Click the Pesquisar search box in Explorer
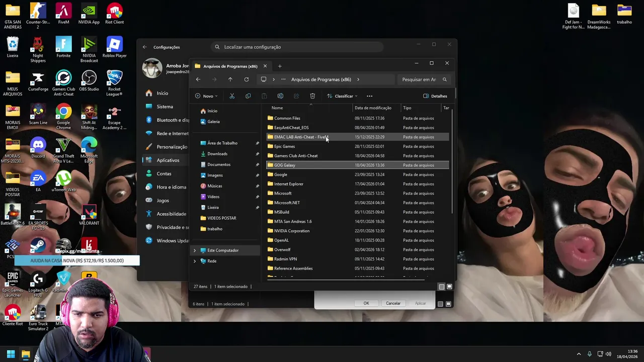Viewport: 644px width, 362px height. [423, 79]
